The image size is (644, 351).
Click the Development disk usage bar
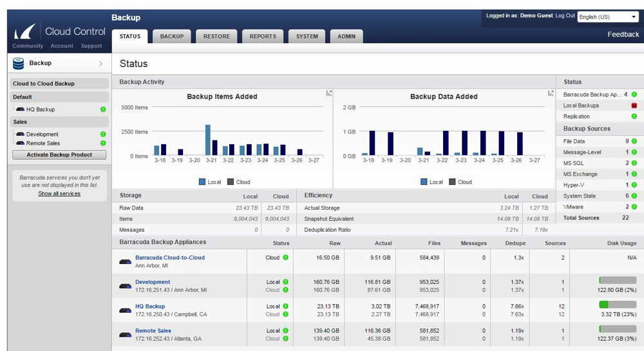pos(618,280)
